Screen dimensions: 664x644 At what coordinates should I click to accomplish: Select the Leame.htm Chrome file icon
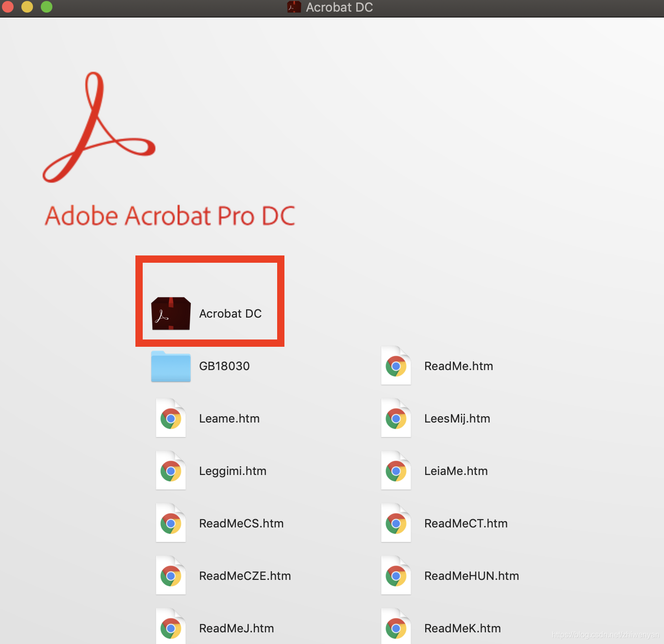pos(171,418)
